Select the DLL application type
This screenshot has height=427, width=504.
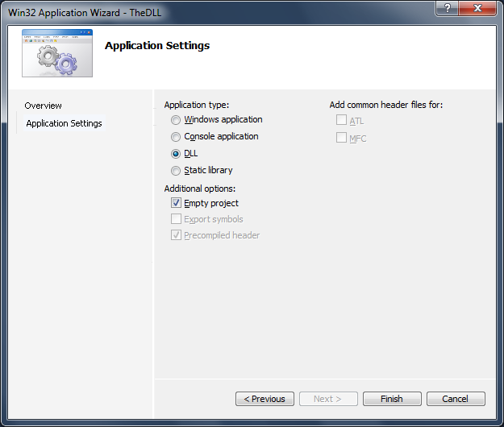pos(176,154)
